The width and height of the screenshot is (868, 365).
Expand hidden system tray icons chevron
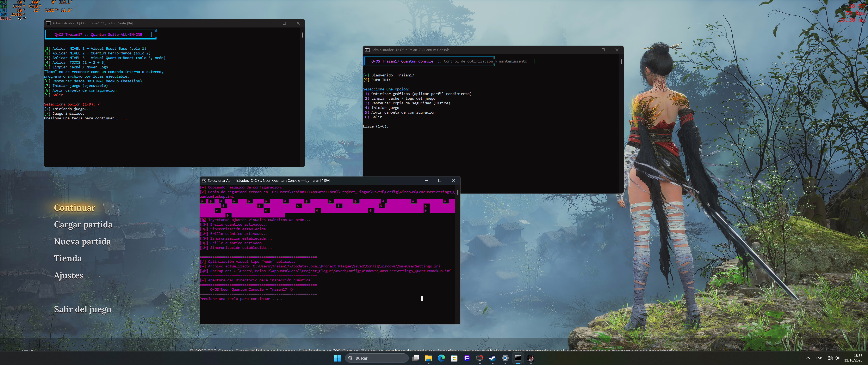pyautogui.click(x=808, y=358)
